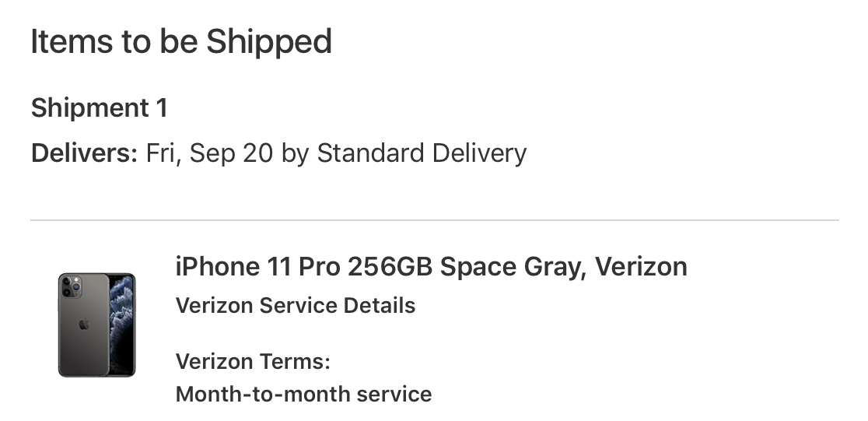Click the triple-camera module on phone image

tap(71, 286)
